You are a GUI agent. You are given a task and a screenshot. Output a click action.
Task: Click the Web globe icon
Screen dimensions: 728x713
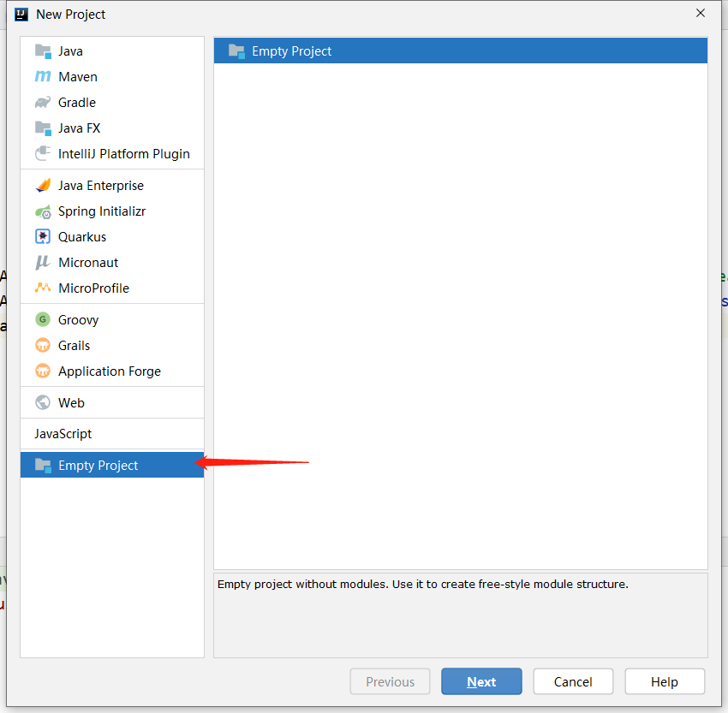pos(43,402)
